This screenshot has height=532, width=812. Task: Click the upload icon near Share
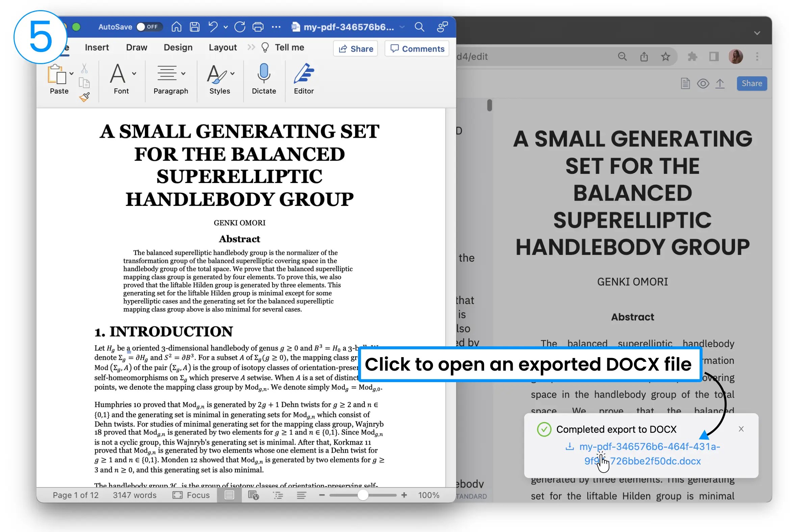pyautogui.click(x=720, y=83)
